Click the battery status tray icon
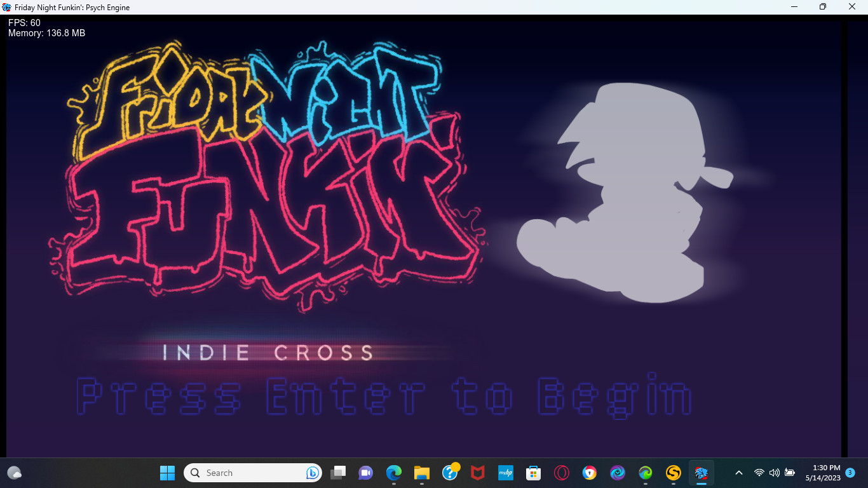The width and height of the screenshot is (868, 488). pos(790,473)
